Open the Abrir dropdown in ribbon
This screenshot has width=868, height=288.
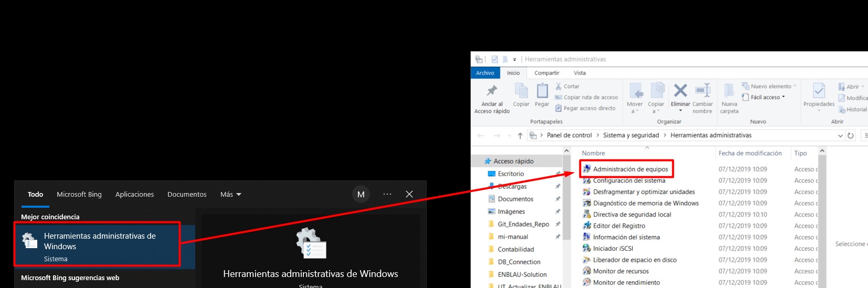[851, 87]
